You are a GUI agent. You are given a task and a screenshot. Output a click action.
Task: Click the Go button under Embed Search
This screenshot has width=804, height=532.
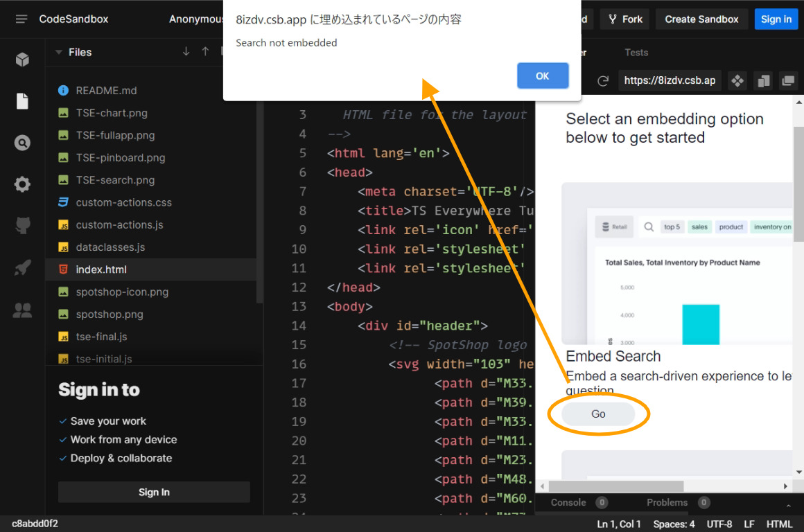coord(597,414)
